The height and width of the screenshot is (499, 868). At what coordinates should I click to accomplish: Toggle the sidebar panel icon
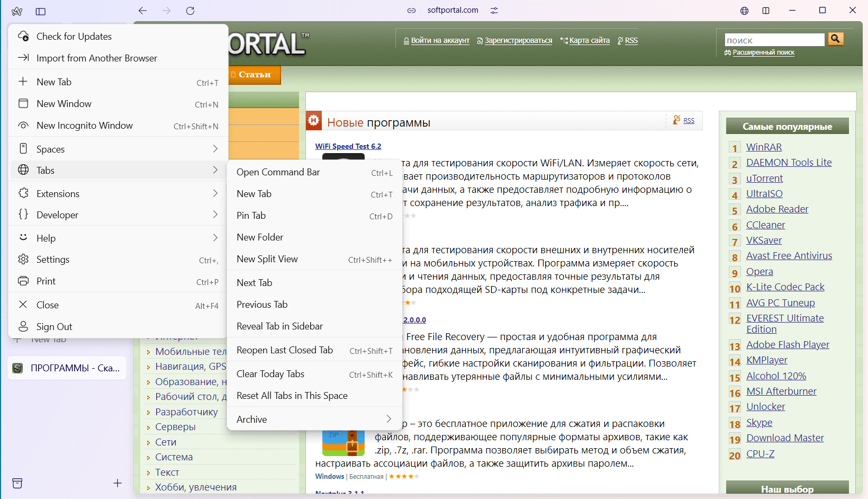(41, 11)
